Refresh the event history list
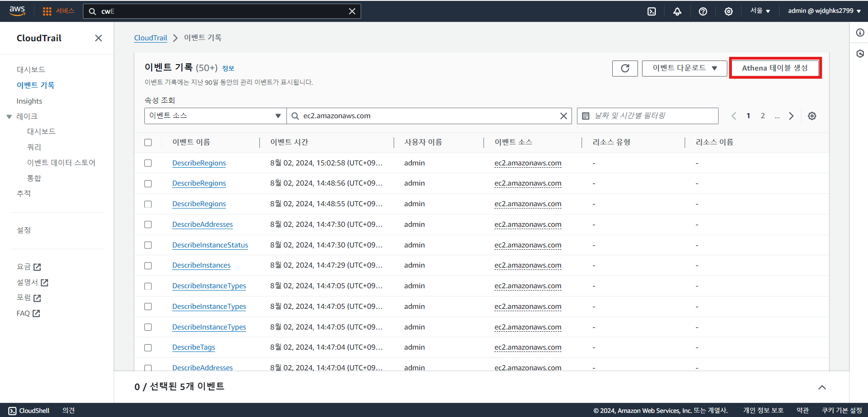The height and width of the screenshot is (417, 868). point(625,68)
